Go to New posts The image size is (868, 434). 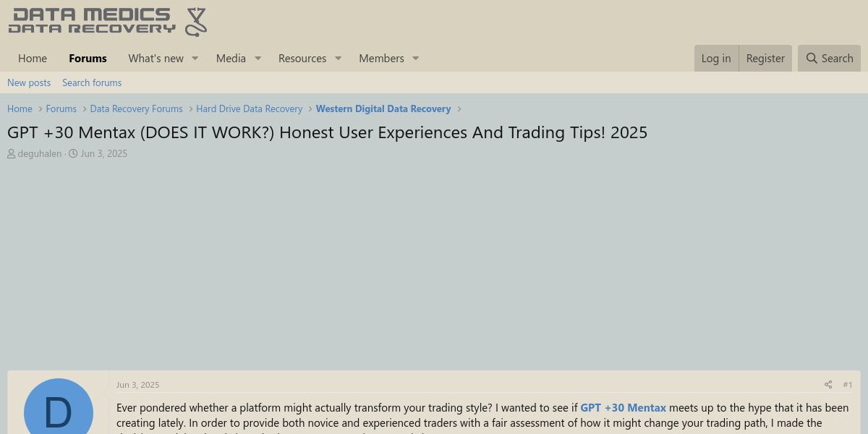[x=29, y=82]
